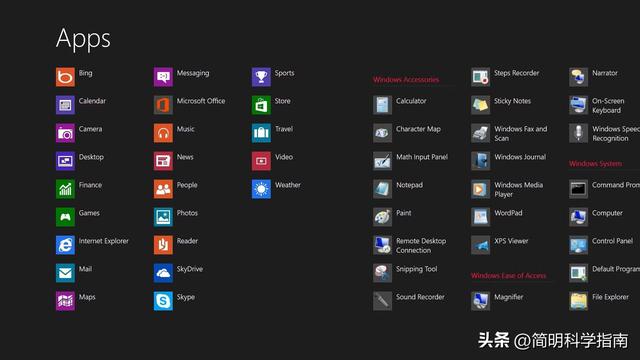
Task: Launch SkyDrive app icon
Action: (163, 273)
